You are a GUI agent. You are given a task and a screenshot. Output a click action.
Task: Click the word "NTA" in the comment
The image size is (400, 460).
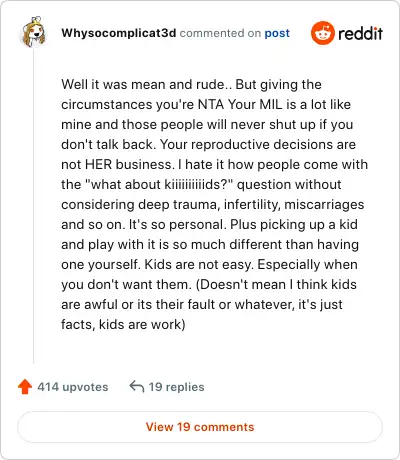211,105
